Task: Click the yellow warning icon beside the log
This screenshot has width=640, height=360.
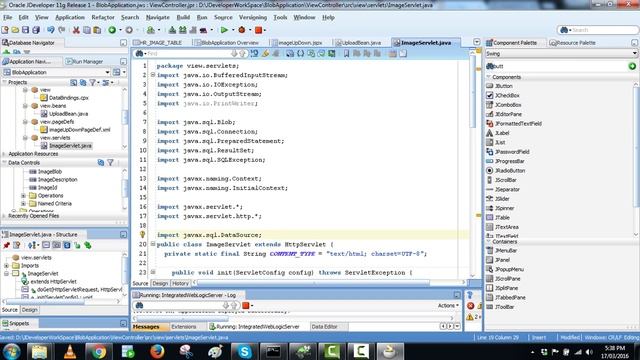Action: (x=470, y=317)
